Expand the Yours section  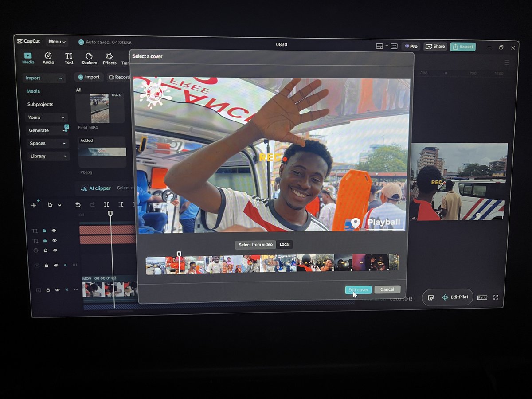pos(47,117)
